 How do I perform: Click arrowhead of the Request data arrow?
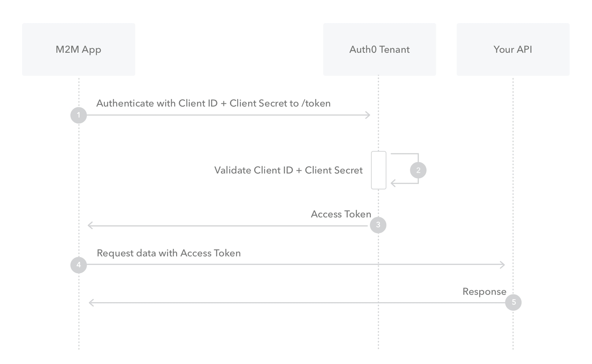coord(502,265)
